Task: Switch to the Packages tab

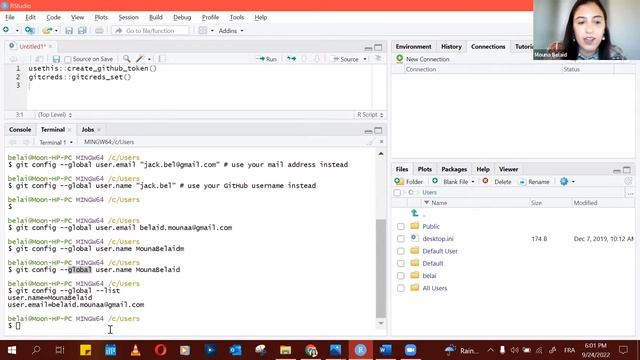Action: click(x=454, y=169)
